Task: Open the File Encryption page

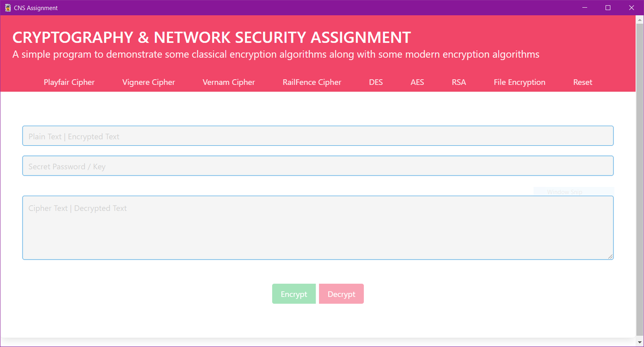Action: coord(520,82)
